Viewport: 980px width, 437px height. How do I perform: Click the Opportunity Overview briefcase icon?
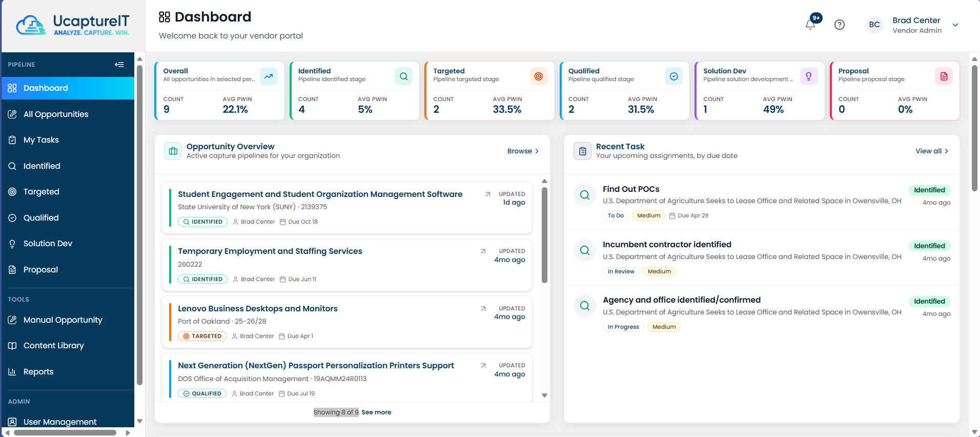tap(173, 151)
